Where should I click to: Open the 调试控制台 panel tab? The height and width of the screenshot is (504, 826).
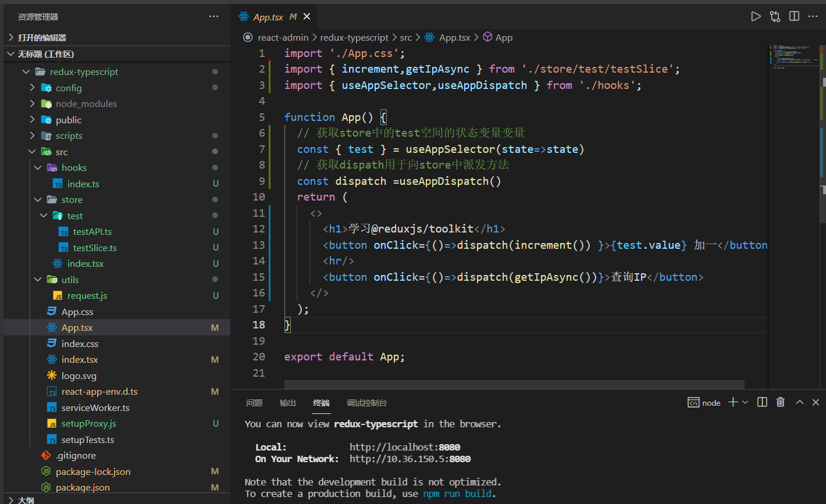366,403
